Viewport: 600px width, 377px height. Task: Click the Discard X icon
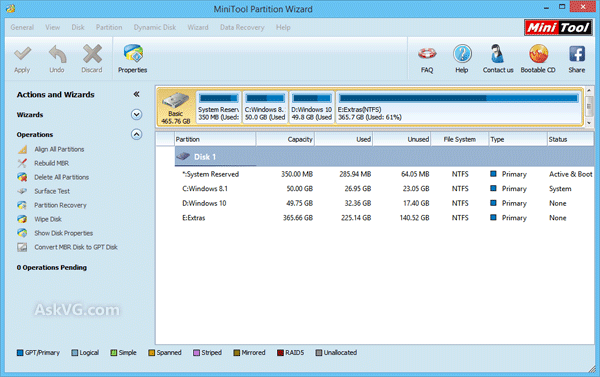(x=92, y=54)
